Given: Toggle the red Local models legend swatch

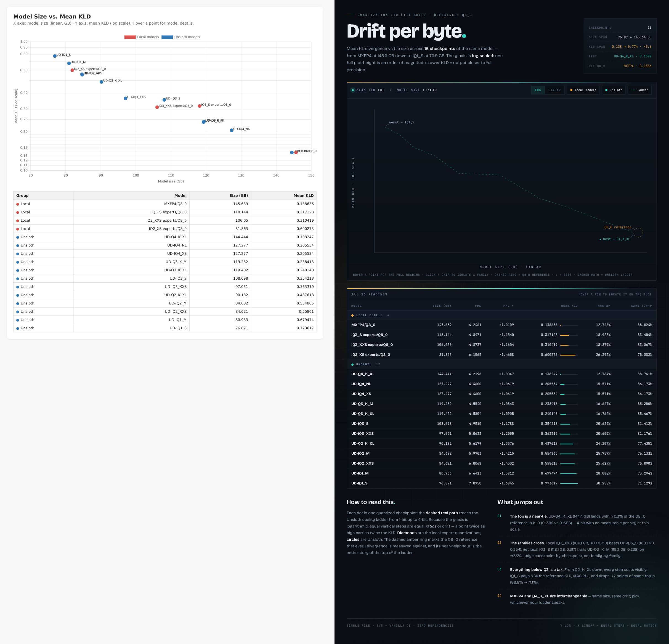Looking at the screenshot, I should (130, 37).
